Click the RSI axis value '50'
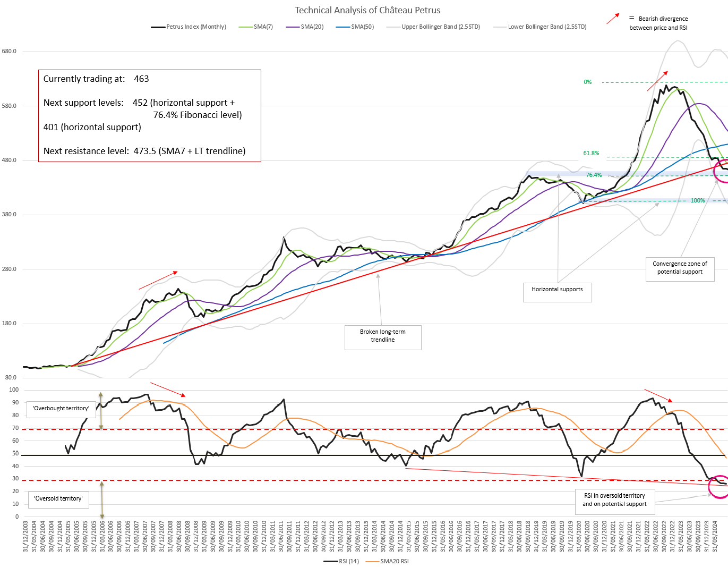The width and height of the screenshot is (728, 567). [x=15, y=453]
